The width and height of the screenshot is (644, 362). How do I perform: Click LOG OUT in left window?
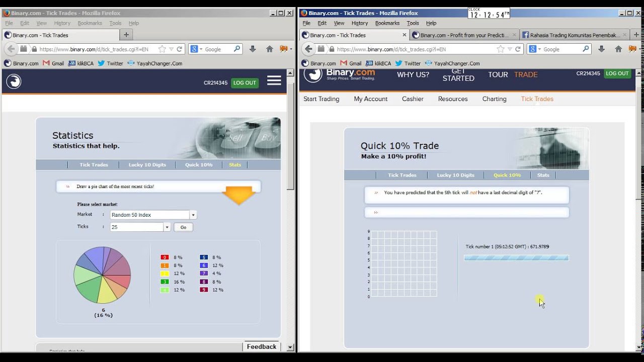point(245,83)
